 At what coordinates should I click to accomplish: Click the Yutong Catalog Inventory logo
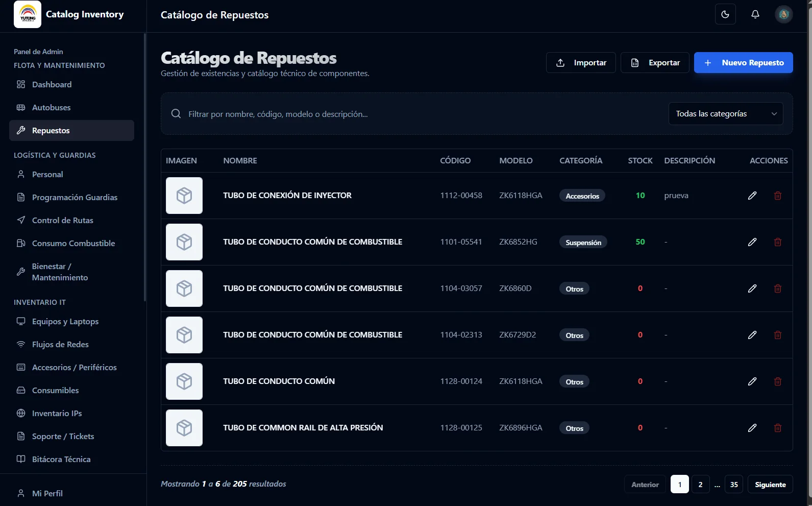click(x=28, y=14)
